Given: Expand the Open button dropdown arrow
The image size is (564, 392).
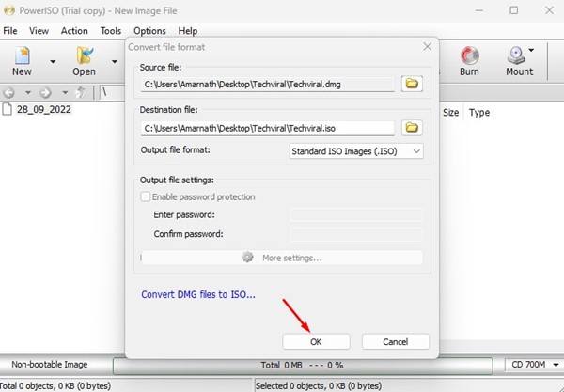Looking at the screenshot, I should [x=115, y=62].
